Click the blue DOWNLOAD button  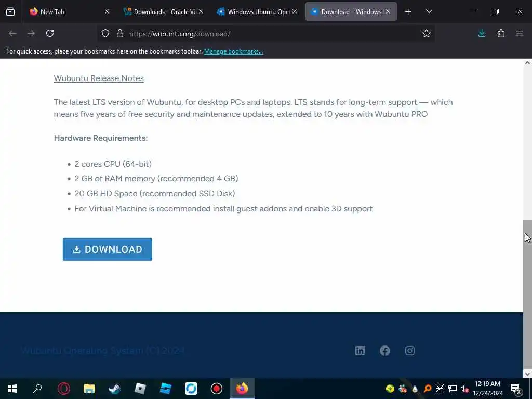click(107, 249)
